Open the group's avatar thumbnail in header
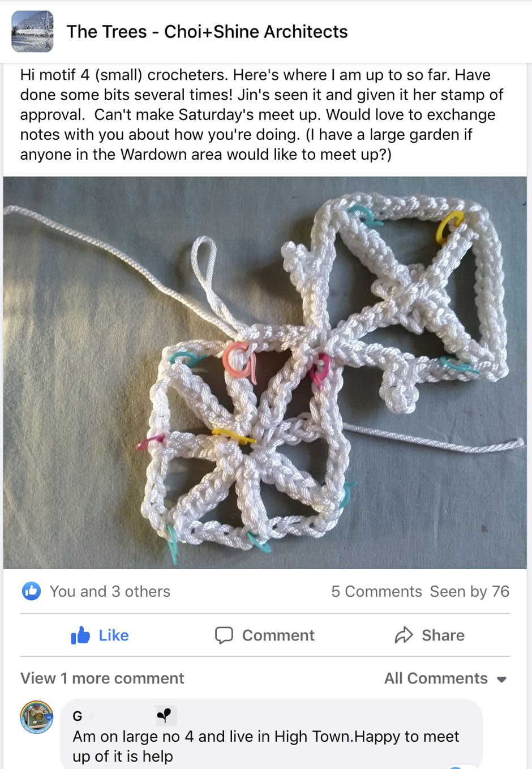This screenshot has width=532, height=769. click(x=32, y=32)
